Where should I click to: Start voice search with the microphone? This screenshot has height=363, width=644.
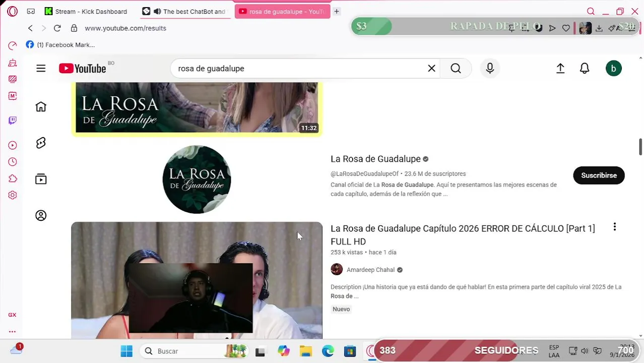click(490, 69)
